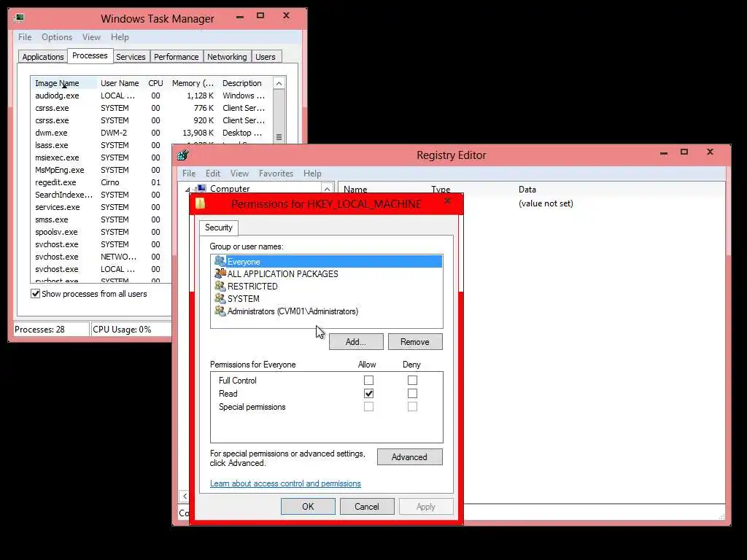
Task: Toggle Show processes from all users
Action: click(35, 293)
